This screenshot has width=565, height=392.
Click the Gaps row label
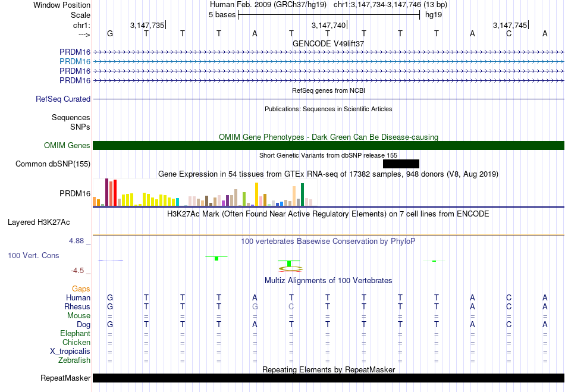[81, 289]
